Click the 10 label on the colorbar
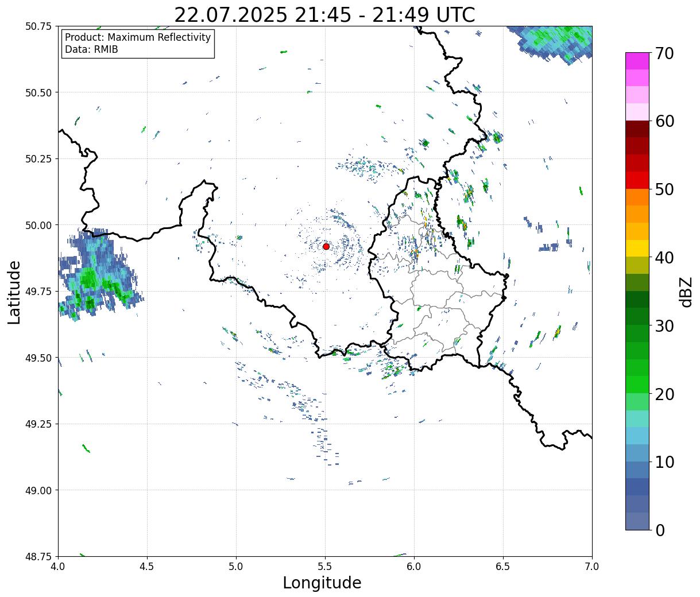The height and width of the screenshot is (597, 700). click(x=664, y=462)
